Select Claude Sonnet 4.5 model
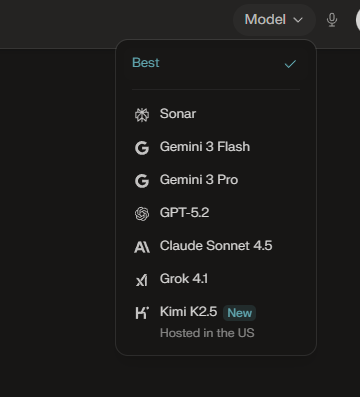 [216, 246]
